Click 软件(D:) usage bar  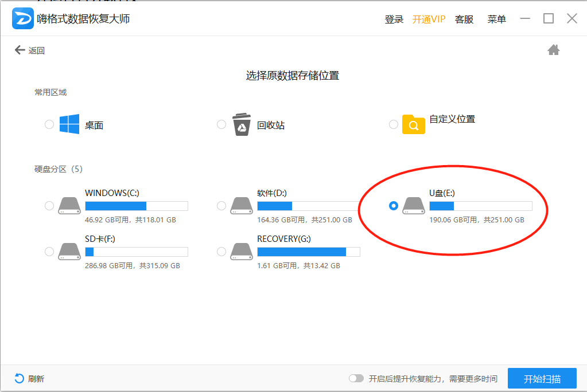click(x=309, y=206)
